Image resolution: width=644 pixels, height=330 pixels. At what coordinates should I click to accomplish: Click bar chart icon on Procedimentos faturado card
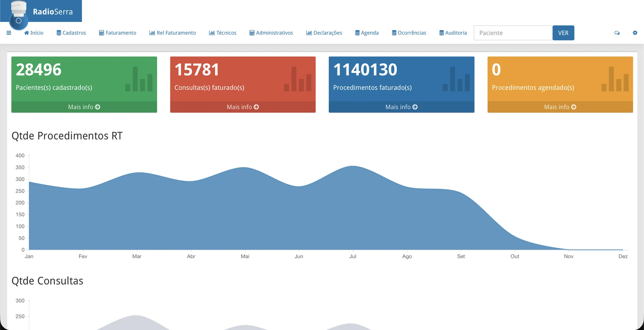tap(456, 79)
